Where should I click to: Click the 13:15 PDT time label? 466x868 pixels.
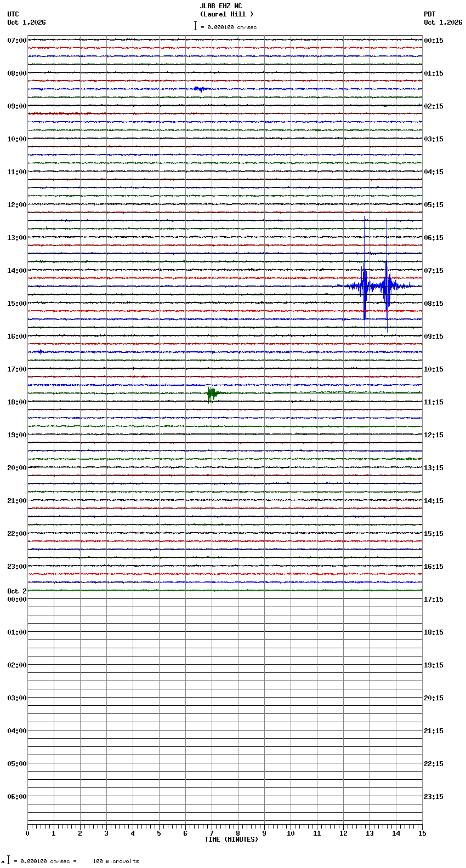click(x=434, y=468)
